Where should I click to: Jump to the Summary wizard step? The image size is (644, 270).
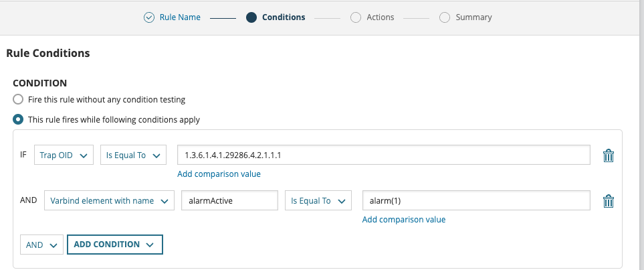coord(473,17)
